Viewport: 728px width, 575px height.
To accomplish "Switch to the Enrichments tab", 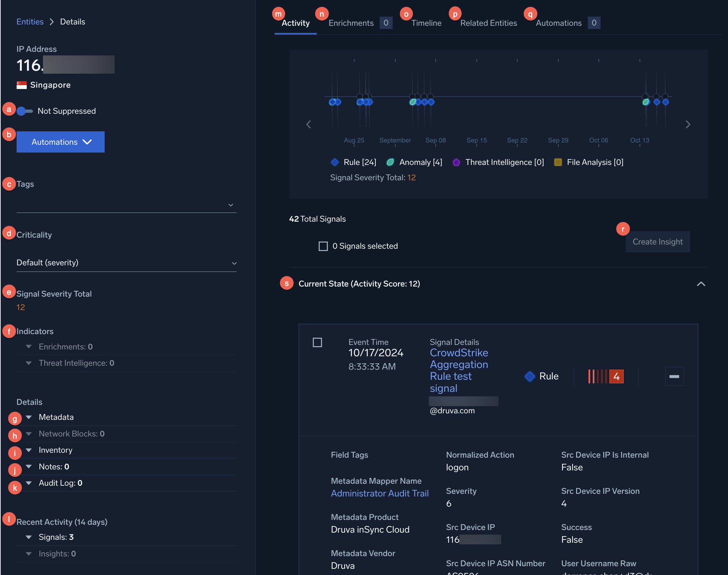I will click(351, 23).
